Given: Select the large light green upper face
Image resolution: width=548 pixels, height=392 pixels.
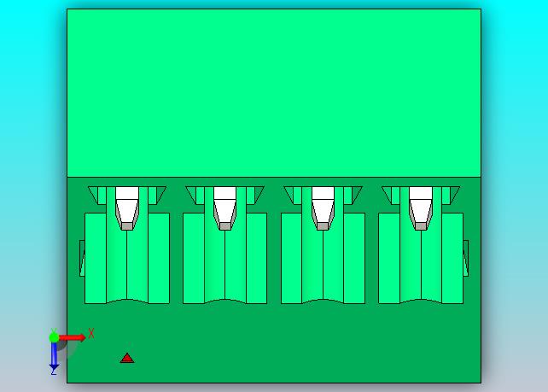Looking at the screenshot, I should pos(274,93).
